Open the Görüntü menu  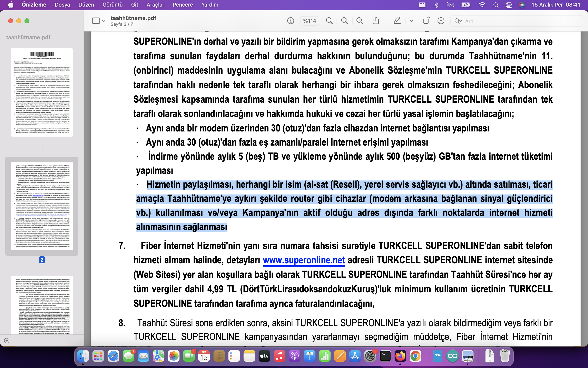(112, 5)
